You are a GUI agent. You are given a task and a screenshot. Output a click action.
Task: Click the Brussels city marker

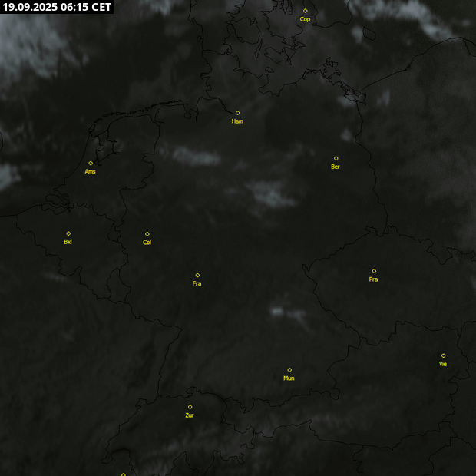[68, 233]
